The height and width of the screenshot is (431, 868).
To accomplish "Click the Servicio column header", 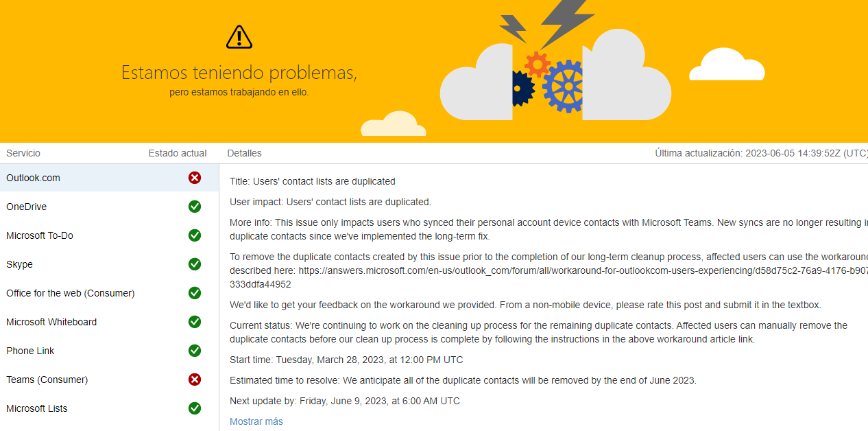I will 23,153.
